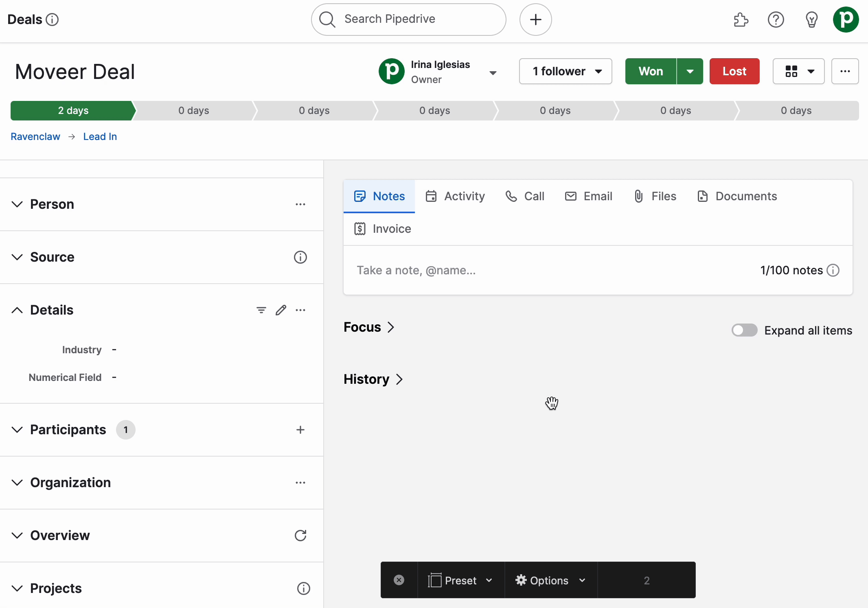The height and width of the screenshot is (608, 868).
Task: Open Organization section more options
Action: [300, 483]
